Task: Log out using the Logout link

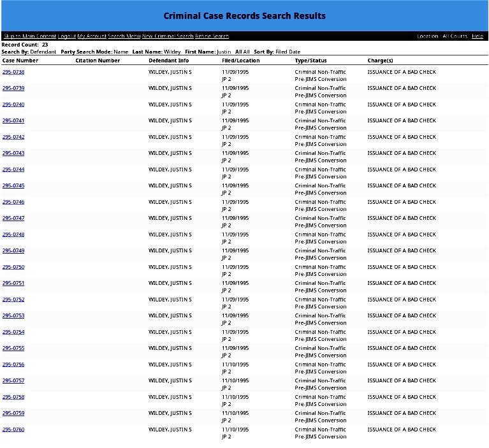Action: pos(67,36)
